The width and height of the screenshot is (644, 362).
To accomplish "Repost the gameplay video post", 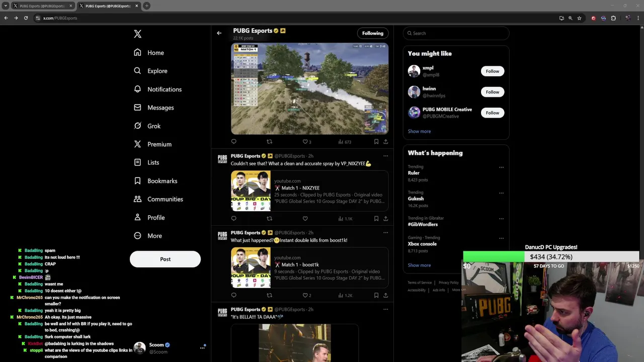I will [269, 142].
